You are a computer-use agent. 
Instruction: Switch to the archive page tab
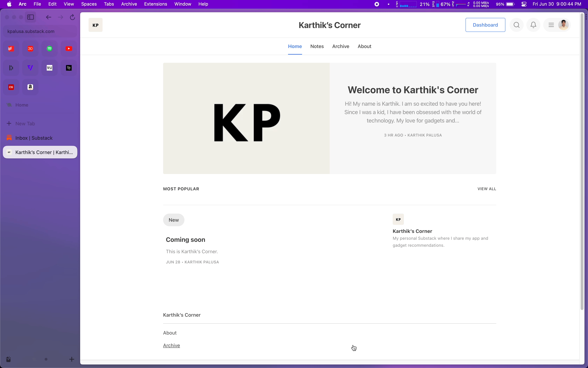[x=341, y=46]
